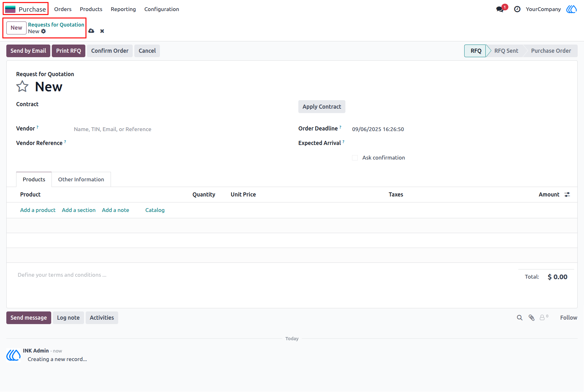Screen dimensions: 584x392
Task: Open the Order Deadline date picker
Action: pos(459,129)
